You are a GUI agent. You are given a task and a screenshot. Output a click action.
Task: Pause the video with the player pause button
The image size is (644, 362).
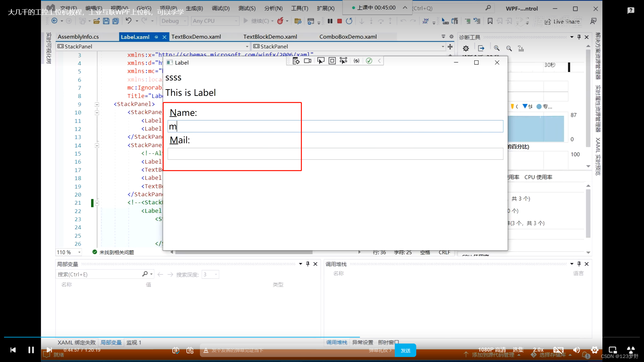pyautogui.click(x=31, y=350)
